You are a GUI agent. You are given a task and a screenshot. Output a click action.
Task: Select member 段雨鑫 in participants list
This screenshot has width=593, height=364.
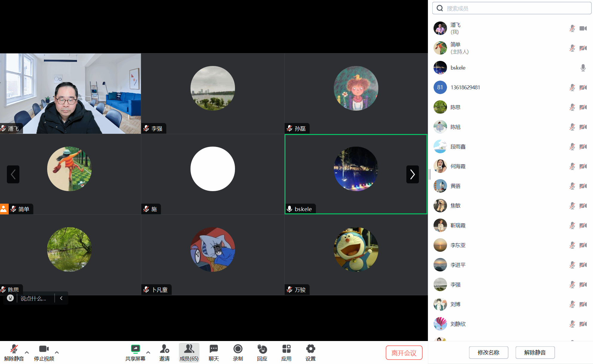click(458, 147)
